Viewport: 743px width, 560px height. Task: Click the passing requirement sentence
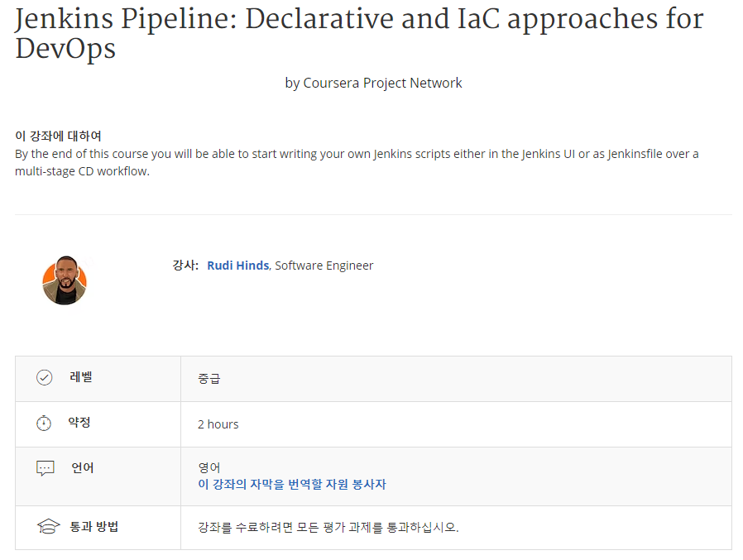(x=328, y=527)
